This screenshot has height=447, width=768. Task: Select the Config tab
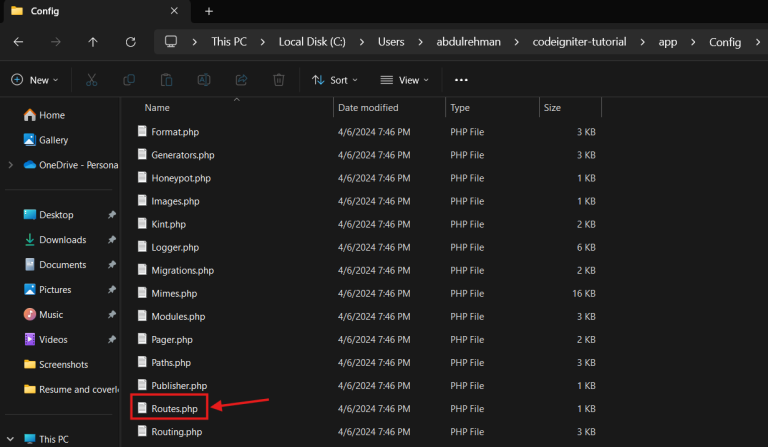(x=96, y=11)
